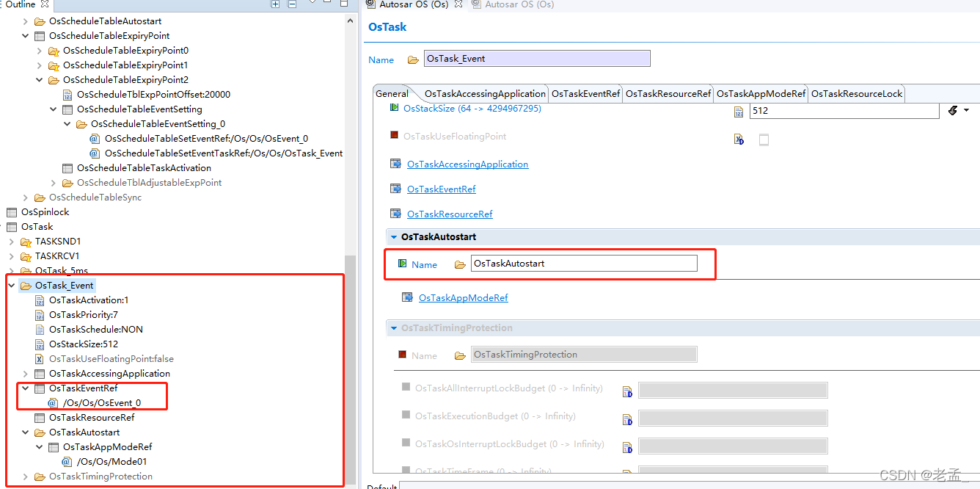Screen dimensions: 980x489
Task: Collapse OsScheduleTableEventSetting_0 node
Action: coord(67,124)
